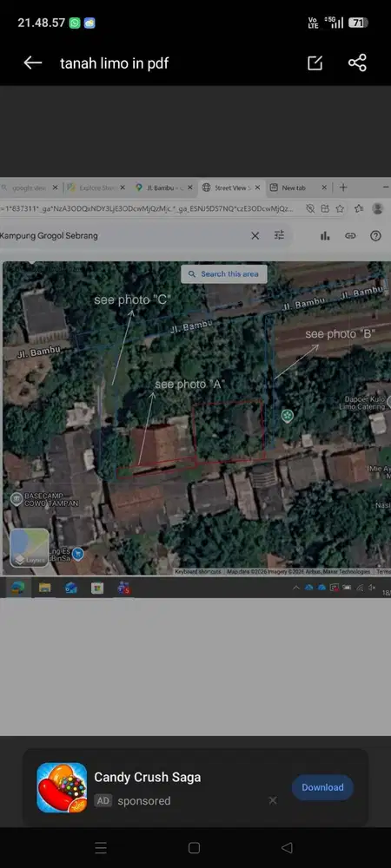Click the Search this area button

click(224, 274)
